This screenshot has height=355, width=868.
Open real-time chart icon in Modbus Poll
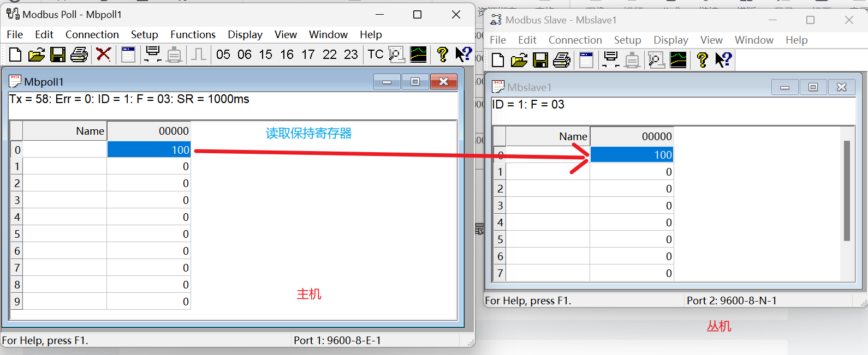tap(419, 55)
